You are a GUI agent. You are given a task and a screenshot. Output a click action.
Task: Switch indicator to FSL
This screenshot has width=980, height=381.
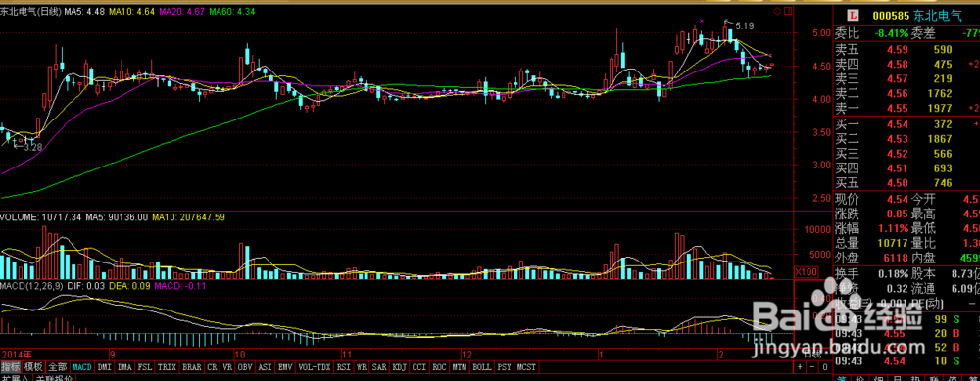pos(145,367)
